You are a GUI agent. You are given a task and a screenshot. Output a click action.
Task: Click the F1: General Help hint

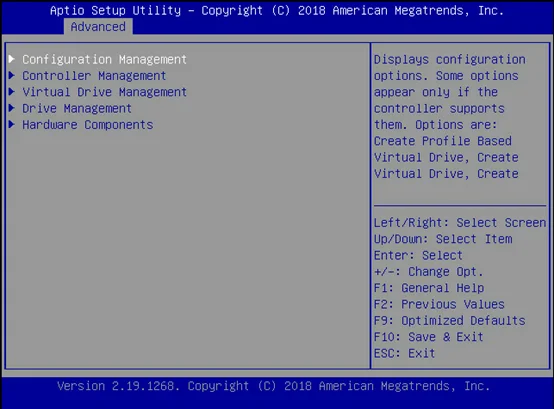tap(429, 288)
